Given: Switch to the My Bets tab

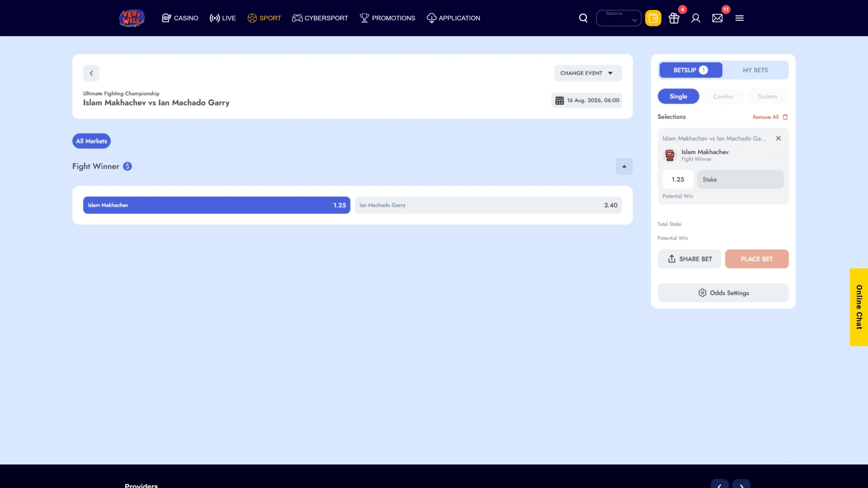Looking at the screenshot, I should tap(755, 70).
